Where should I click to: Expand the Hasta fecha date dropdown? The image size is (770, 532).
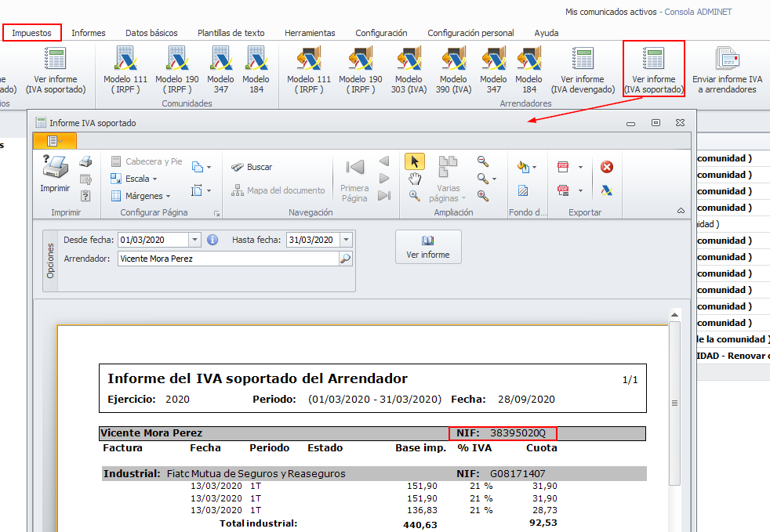pyautogui.click(x=347, y=240)
